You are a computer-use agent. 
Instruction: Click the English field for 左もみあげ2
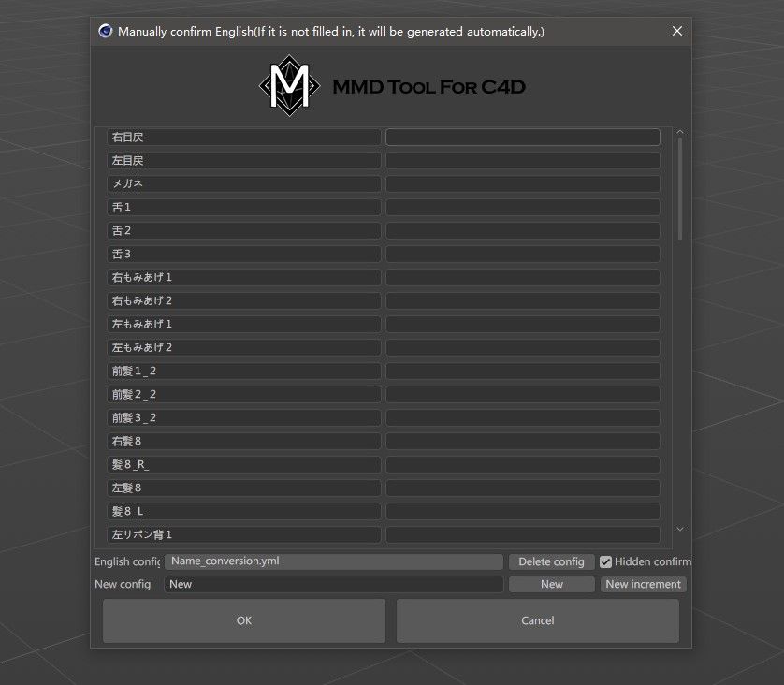tap(522, 347)
